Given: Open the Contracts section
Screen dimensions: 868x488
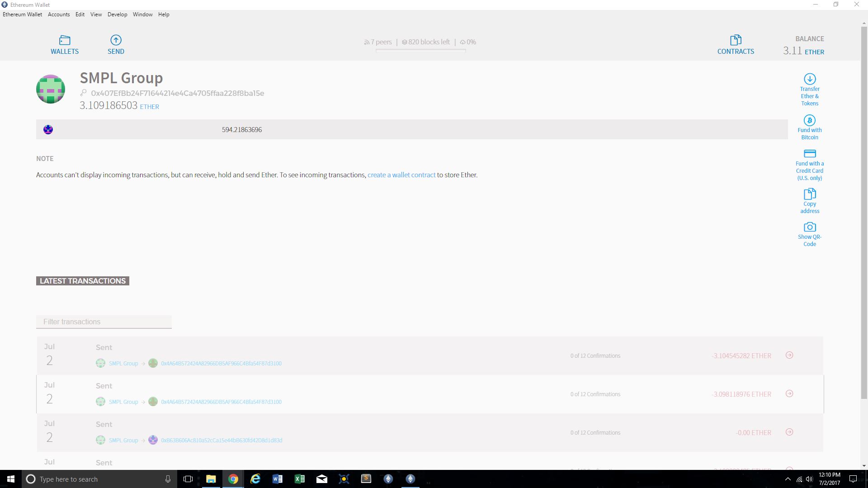Looking at the screenshot, I should coord(736,45).
